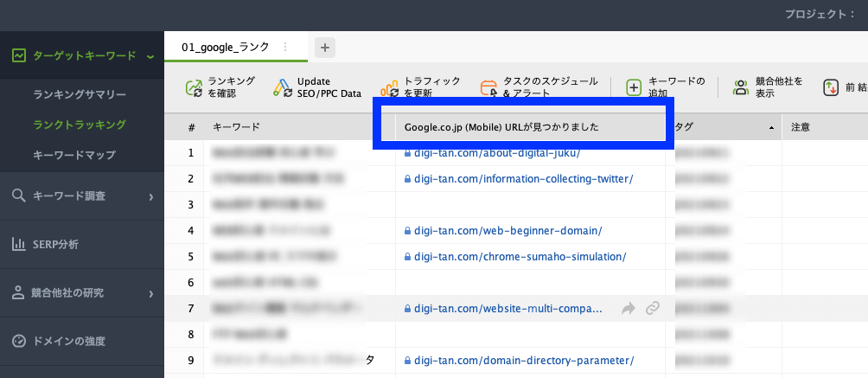Click the 競合他社の研究 person icon

[19, 292]
